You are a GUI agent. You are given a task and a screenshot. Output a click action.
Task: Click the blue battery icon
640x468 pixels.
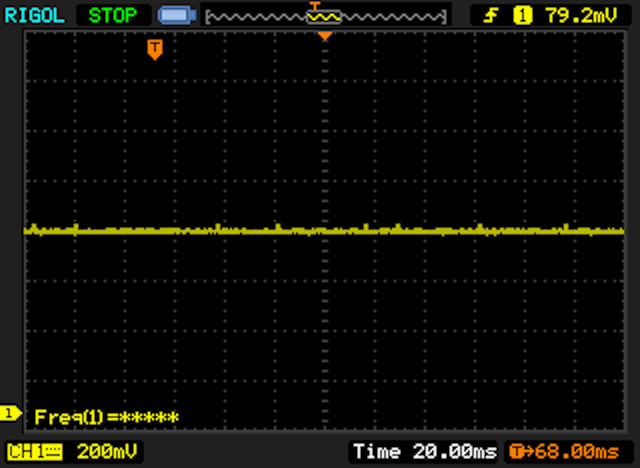point(177,16)
